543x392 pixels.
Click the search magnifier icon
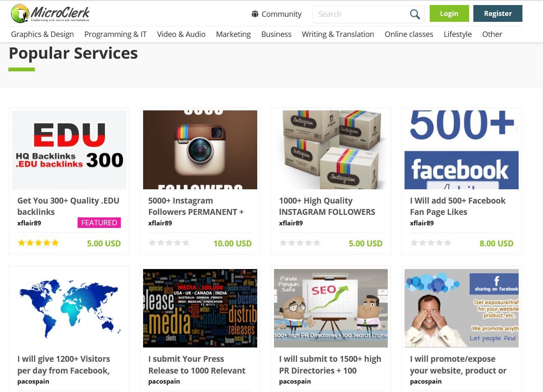pyautogui.click(x=415, y=14)
